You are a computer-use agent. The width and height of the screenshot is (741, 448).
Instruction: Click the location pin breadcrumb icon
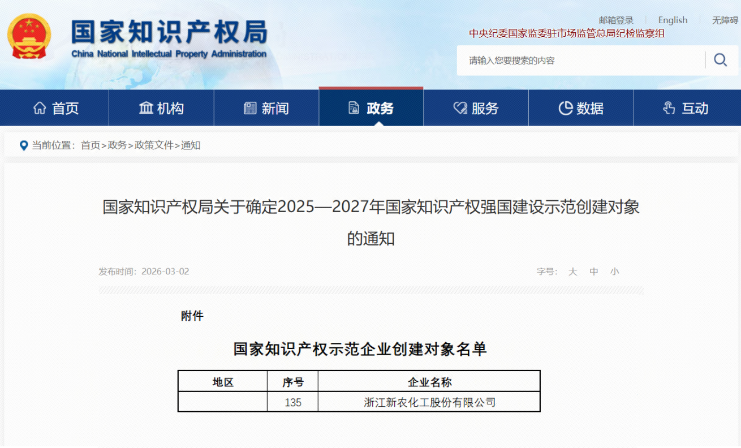click(24, 146)
